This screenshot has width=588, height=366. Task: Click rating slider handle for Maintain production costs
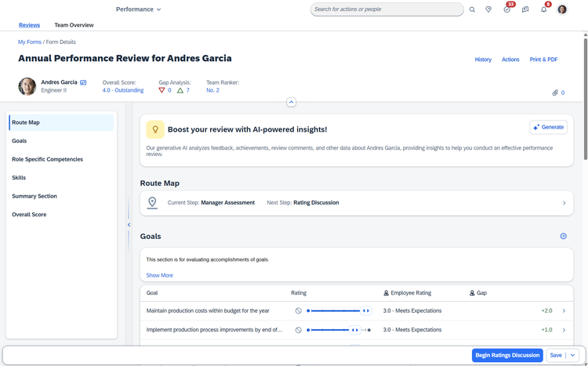tap(365, 311)
